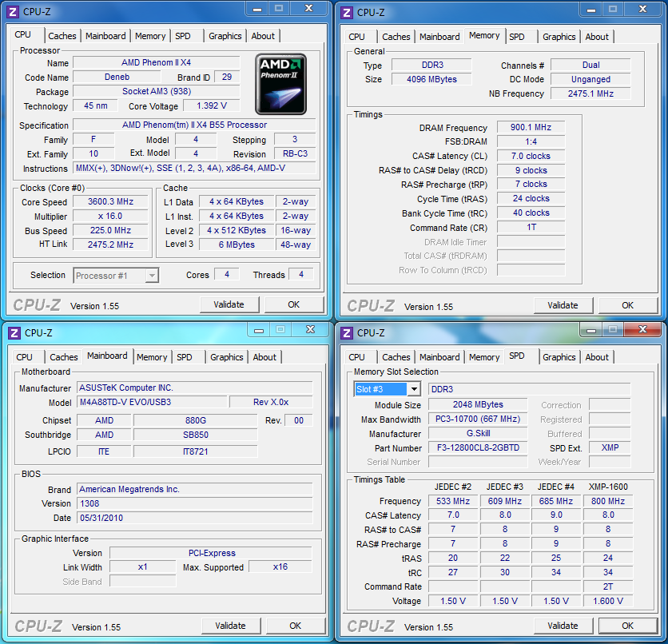Click the Southbridge SB850 value
668x644 pixels.
[196, 435]
